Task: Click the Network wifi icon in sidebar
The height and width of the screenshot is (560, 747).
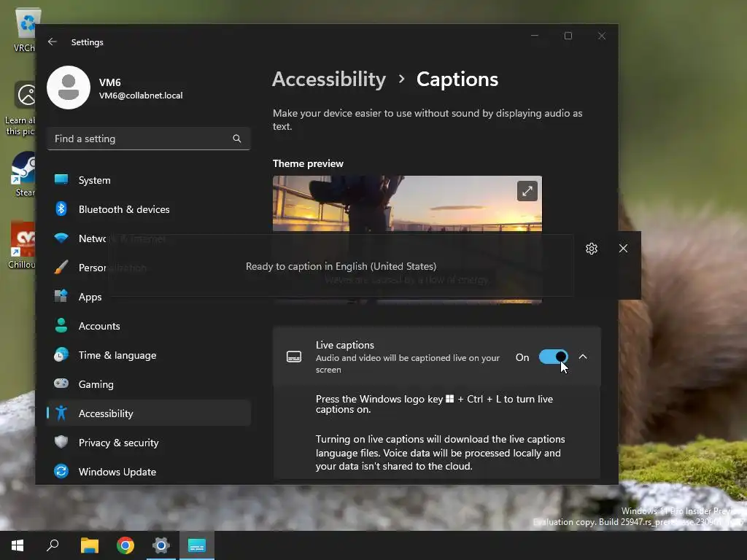Action: point(61,238)
